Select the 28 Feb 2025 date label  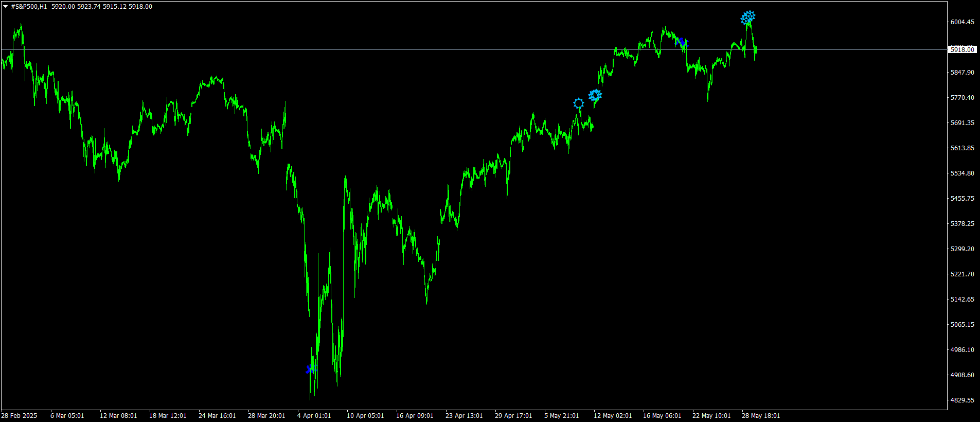pyautogui.click(x=19, y=416)
